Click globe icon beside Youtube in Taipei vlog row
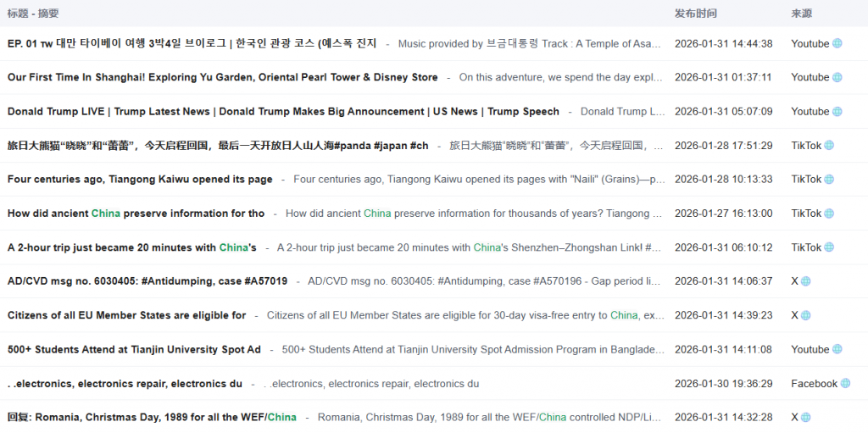This screenshot has height=433, width=868. [837, 43]
